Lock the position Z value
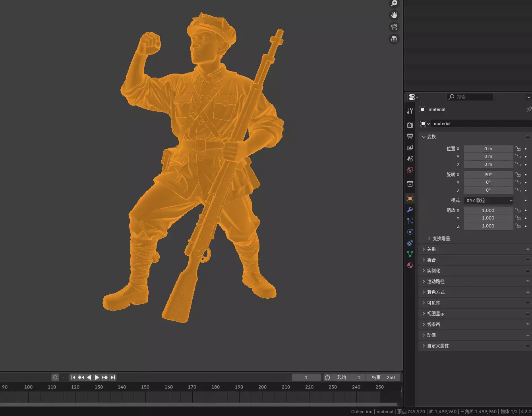 pos(518,164)
